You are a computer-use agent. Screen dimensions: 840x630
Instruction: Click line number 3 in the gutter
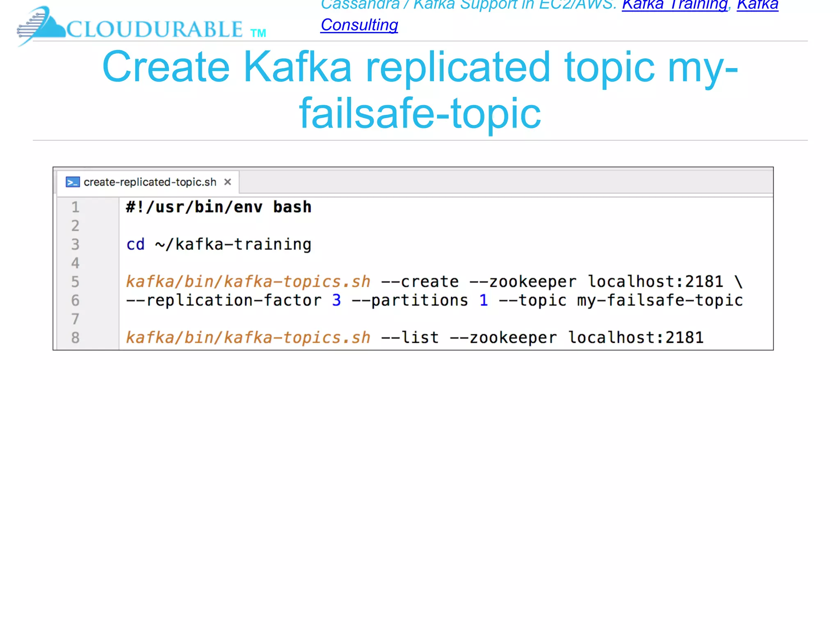75,244
